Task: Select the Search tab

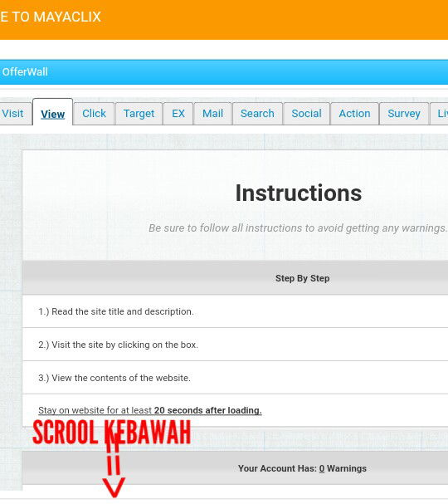Action: 257,114
